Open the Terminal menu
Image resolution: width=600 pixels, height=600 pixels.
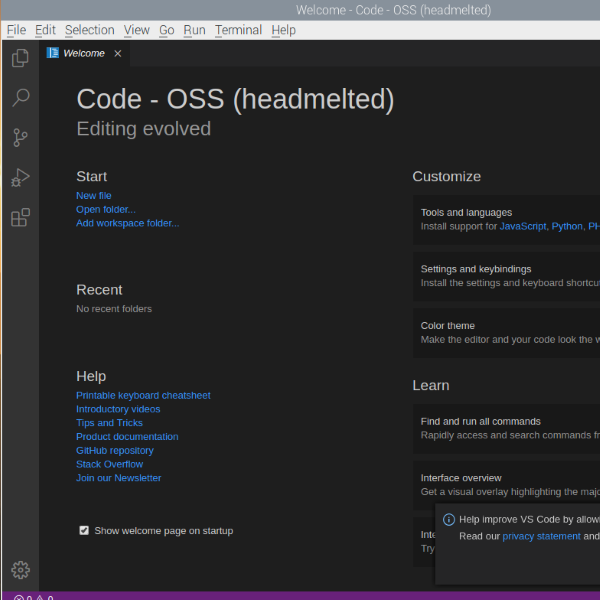pyautogui.click(x=238, y=30)
